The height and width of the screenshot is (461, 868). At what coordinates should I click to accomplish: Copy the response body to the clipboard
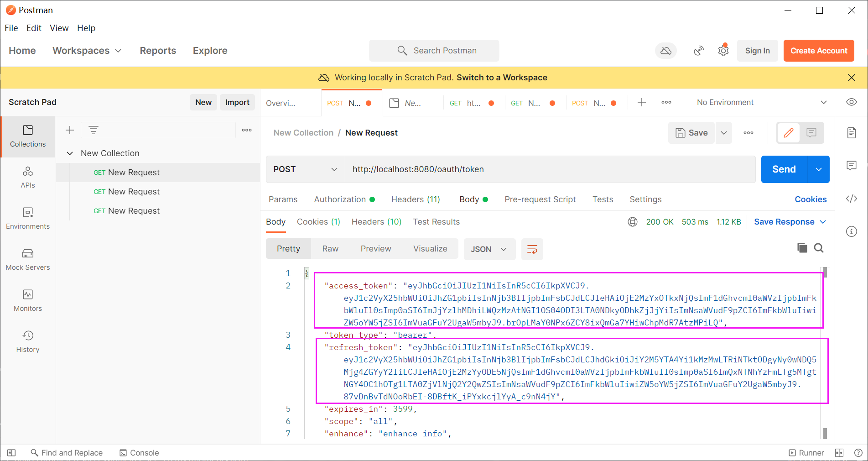(802, 248)
